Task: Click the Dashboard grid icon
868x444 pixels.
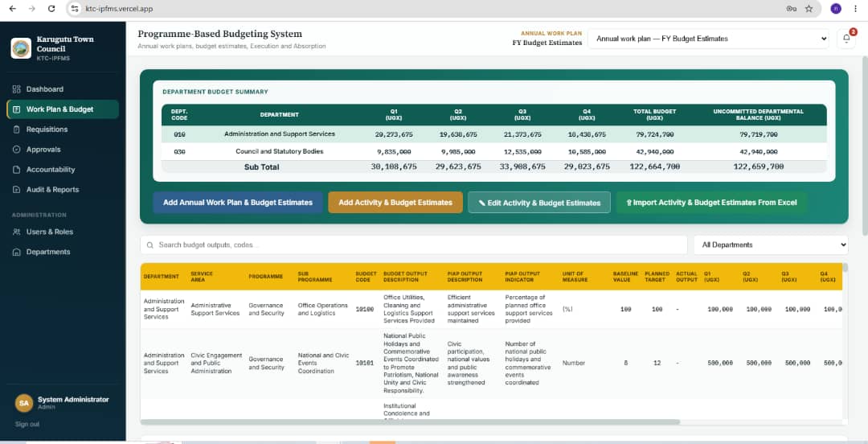Action: pos(16,89)
